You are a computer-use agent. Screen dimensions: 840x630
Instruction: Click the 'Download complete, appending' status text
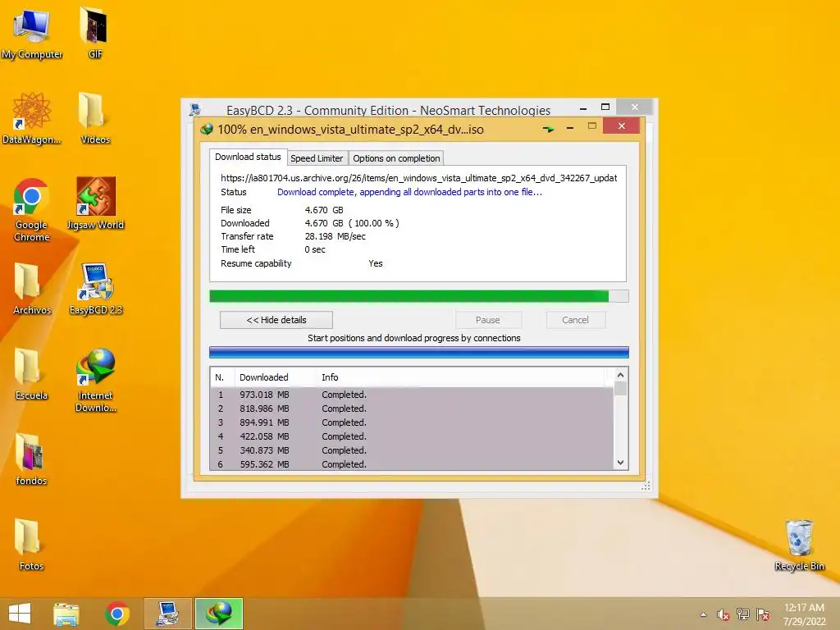[410, 192]
